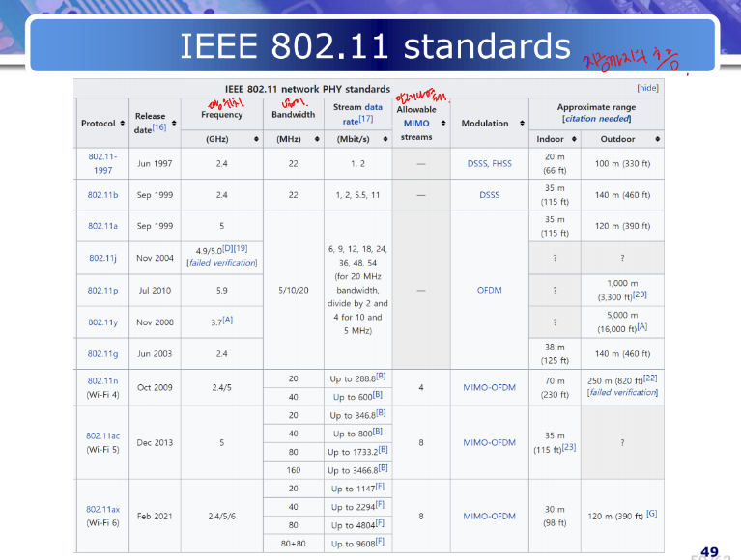741x560 pixels.
Task: Open the 802.11n protocol link
Action: (102, 380)
